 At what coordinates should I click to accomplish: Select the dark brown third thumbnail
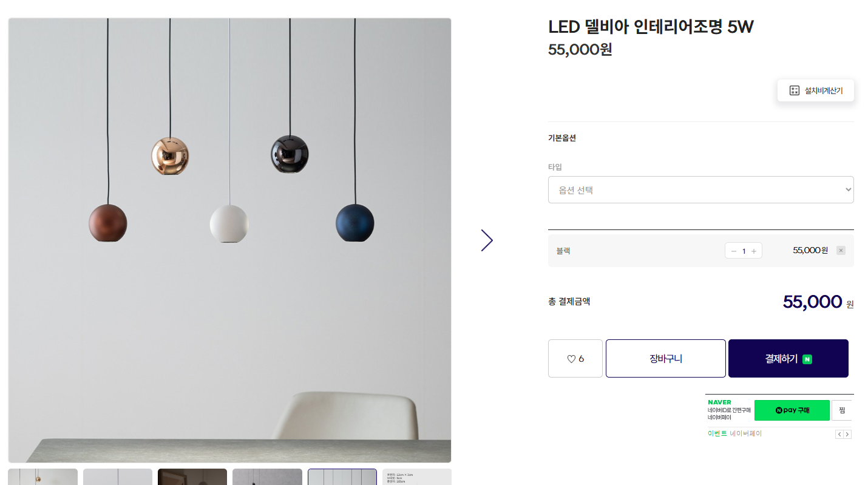pyautogui.click(x=192, y=477)
